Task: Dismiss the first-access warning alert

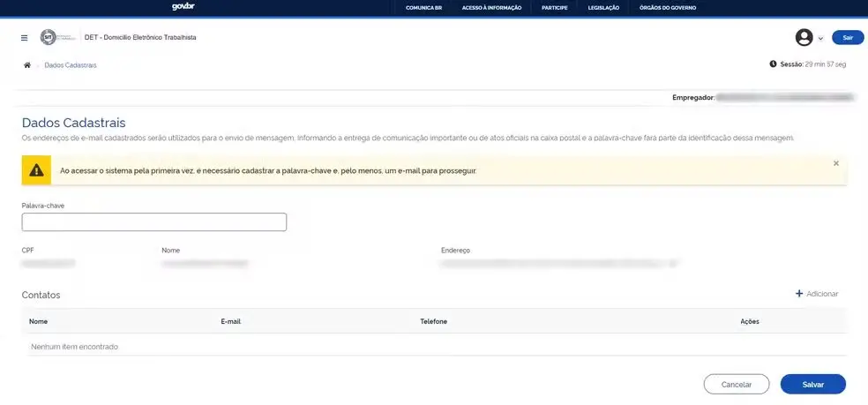Action: [x=836, y=163]
